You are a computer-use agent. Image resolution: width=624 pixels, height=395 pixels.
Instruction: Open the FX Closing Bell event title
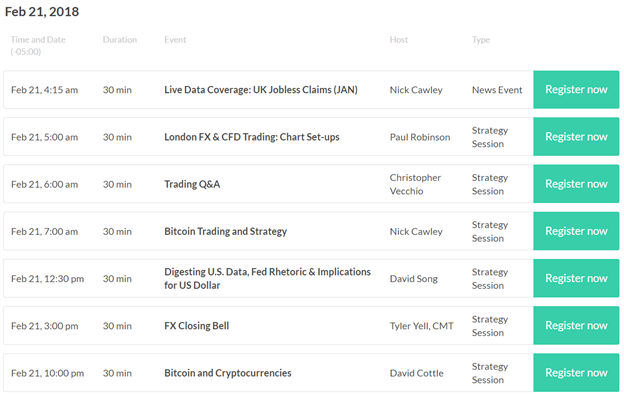[197, 326]
